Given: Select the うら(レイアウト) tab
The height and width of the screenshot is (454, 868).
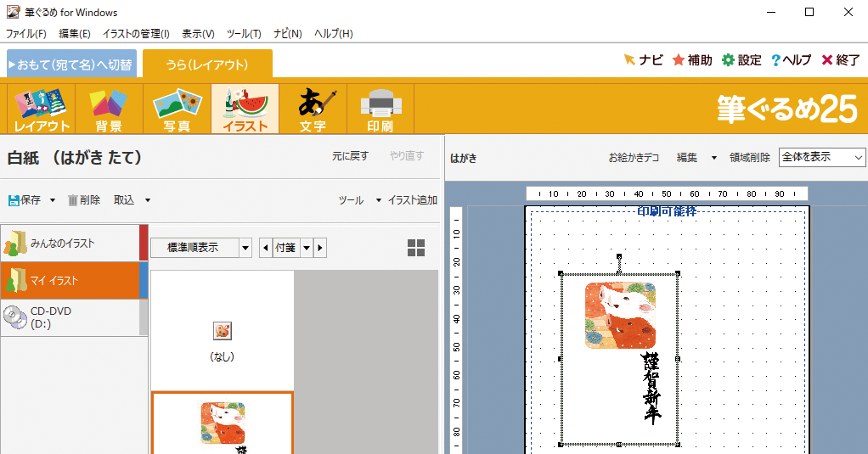Looking at the screenshot, I should (x=207, y=64).
